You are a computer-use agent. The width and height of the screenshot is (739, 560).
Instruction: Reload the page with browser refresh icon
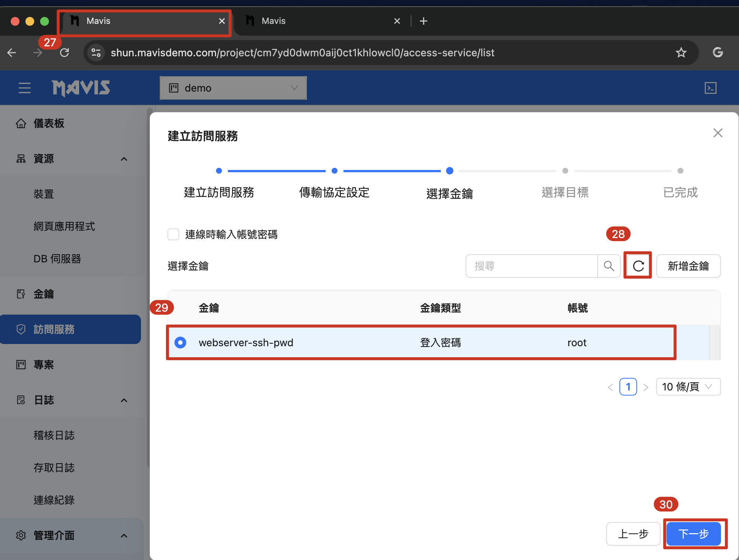click(x=65, y=53)
